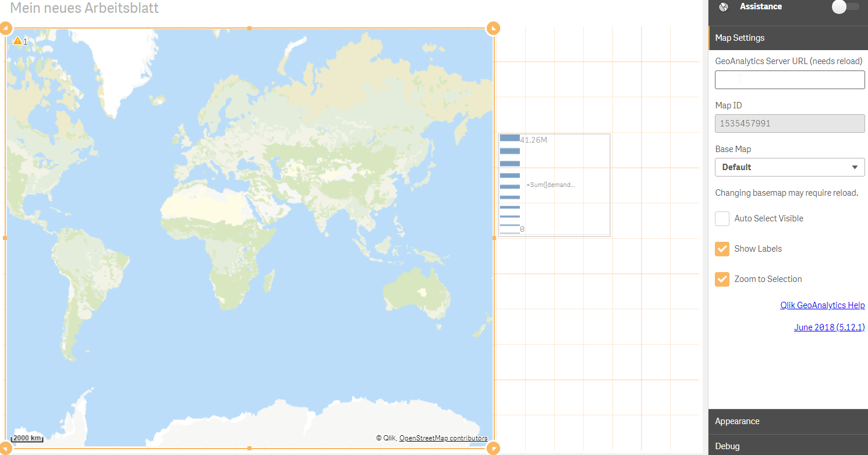Open the Qlik GeoAnalytics Help link

(x=822, y=305)
